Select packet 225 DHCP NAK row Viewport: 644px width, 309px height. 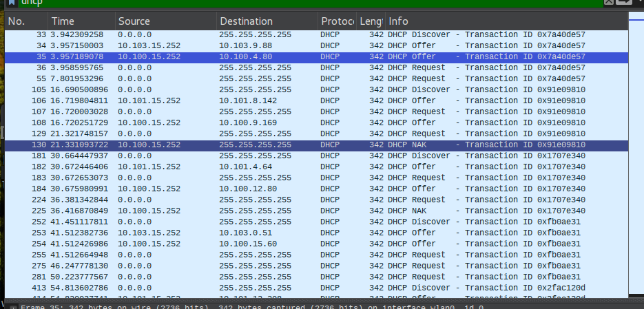point(276,211)
